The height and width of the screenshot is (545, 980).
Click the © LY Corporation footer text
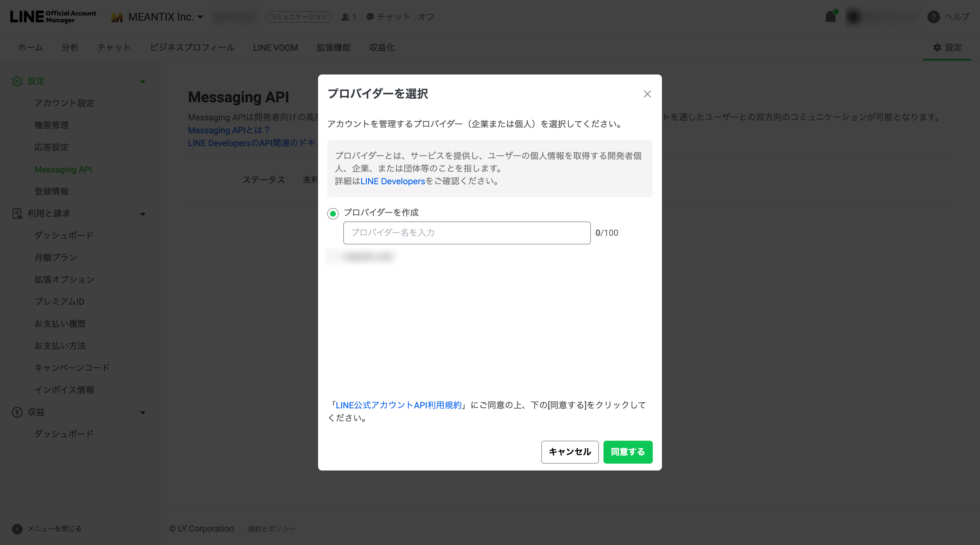pos(201,529)
